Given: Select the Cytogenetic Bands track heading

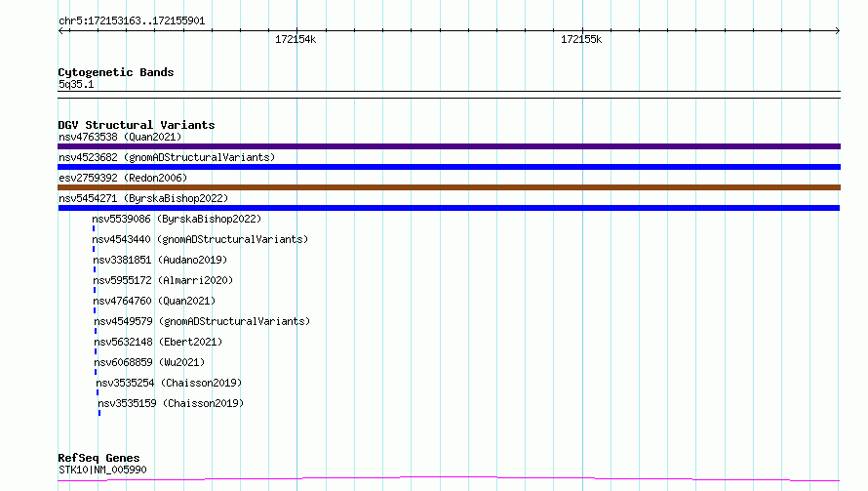Looking at the screenshot, I should click(116, 72).
